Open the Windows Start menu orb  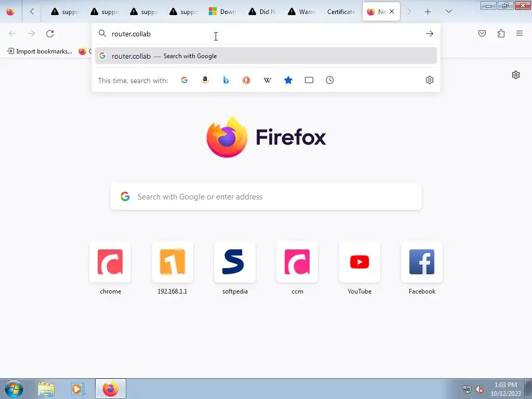coord(14,389)
